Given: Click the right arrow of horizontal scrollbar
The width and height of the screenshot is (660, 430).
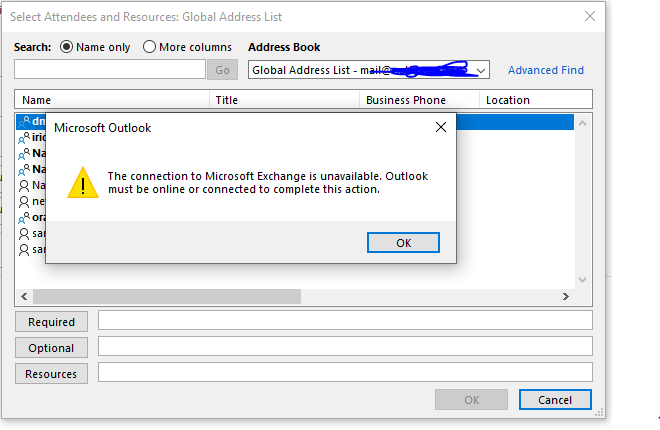Looking at the screenshot, I should point(565,297).
